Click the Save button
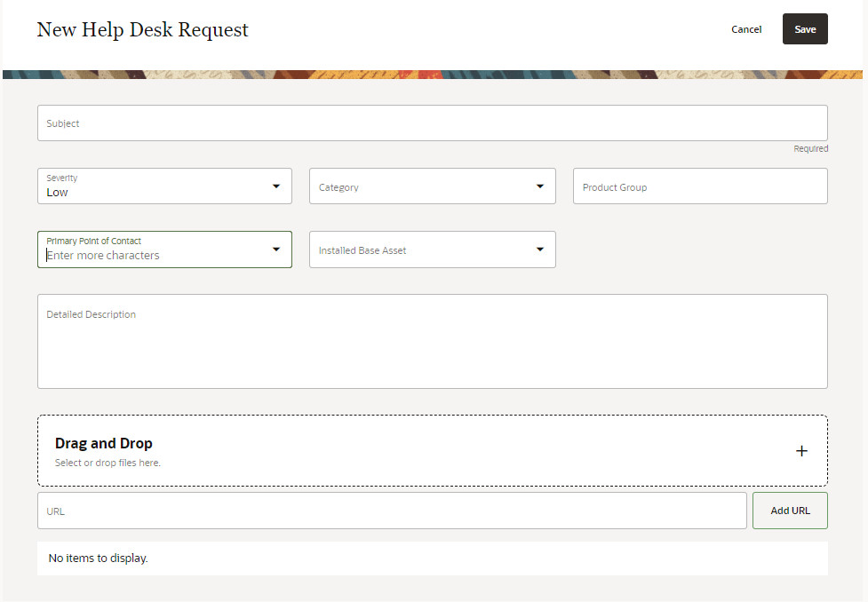The height and width of the screenshot is (602, 868). 805,28
